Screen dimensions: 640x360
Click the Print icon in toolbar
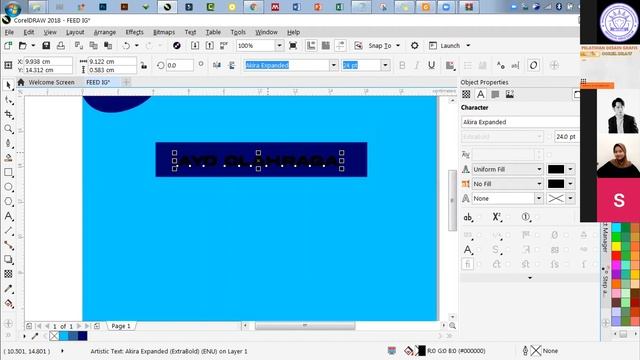tap(61, 46)
